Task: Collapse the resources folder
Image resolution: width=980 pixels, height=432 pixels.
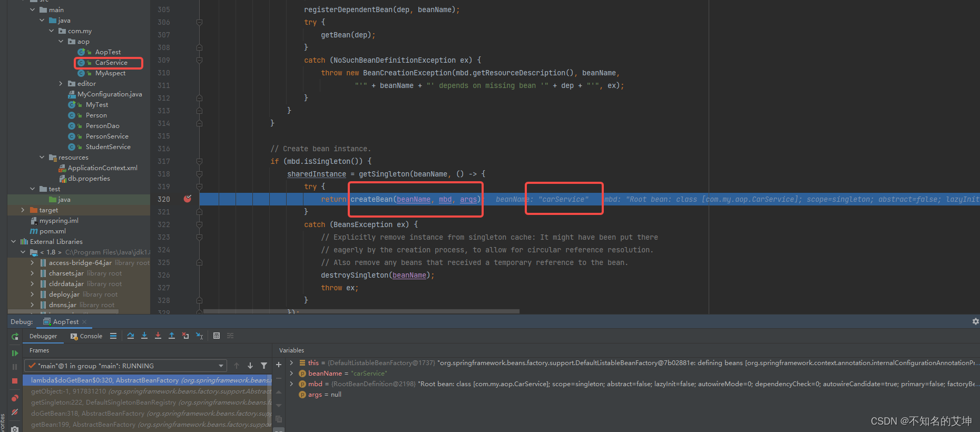Action: [42, 157]
